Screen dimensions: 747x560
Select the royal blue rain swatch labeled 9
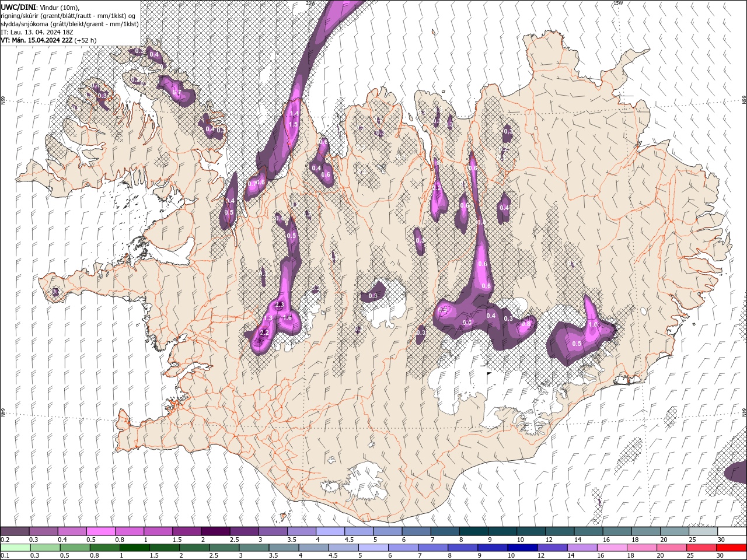point(492,548)
